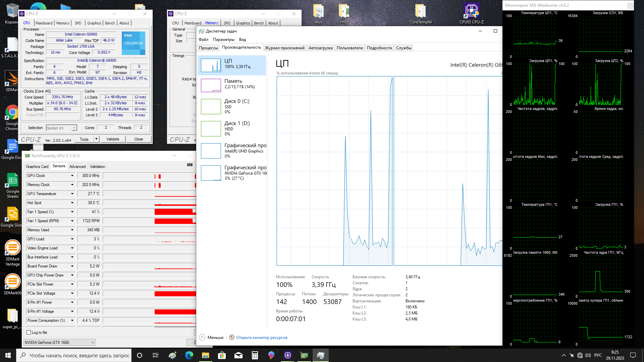Click the GPU-Z screenshot camera icon

[x=190, y=165]
